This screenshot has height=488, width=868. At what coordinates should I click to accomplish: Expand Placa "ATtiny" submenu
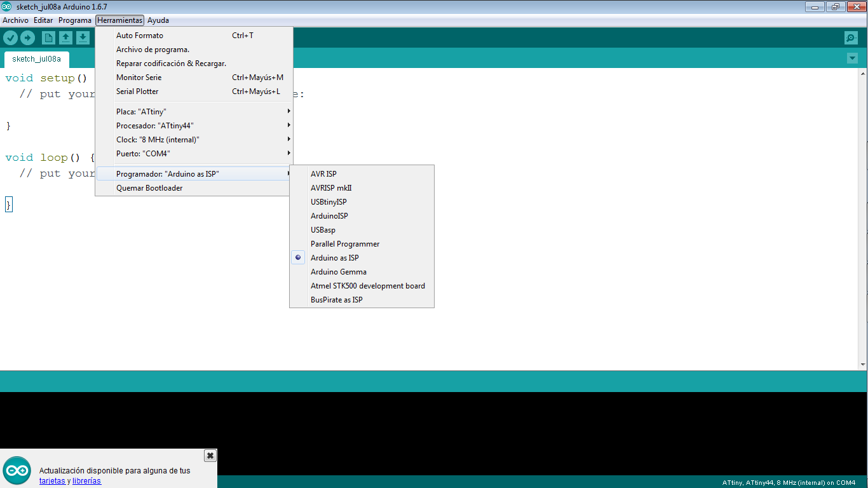[x=194, y=111]
